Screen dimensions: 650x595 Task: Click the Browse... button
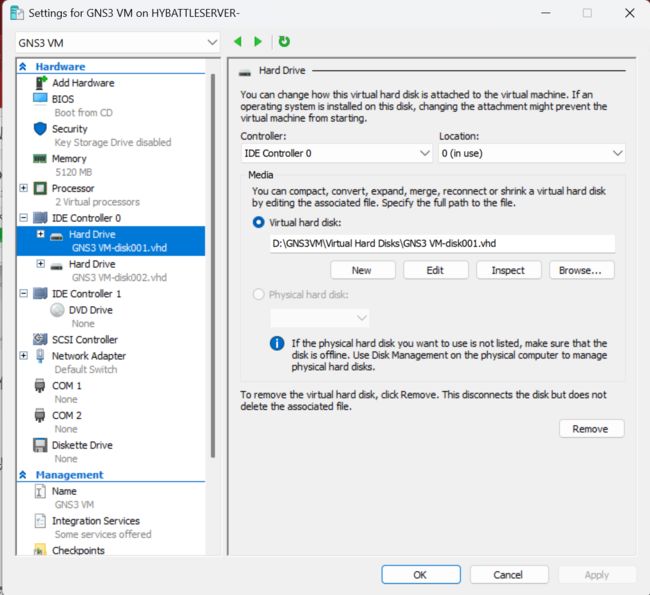point(582,270)
